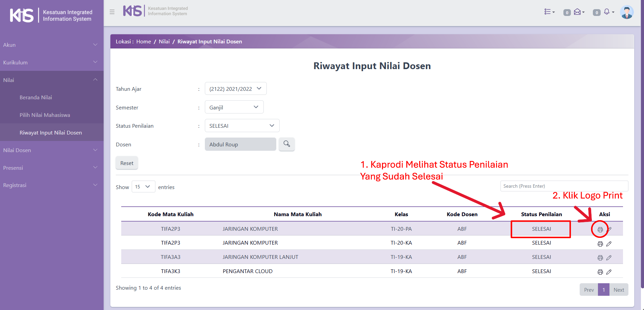Open the Status Penilaian dropdown
This screenshot has height=310, width=644.
click(x=242, y=126)
